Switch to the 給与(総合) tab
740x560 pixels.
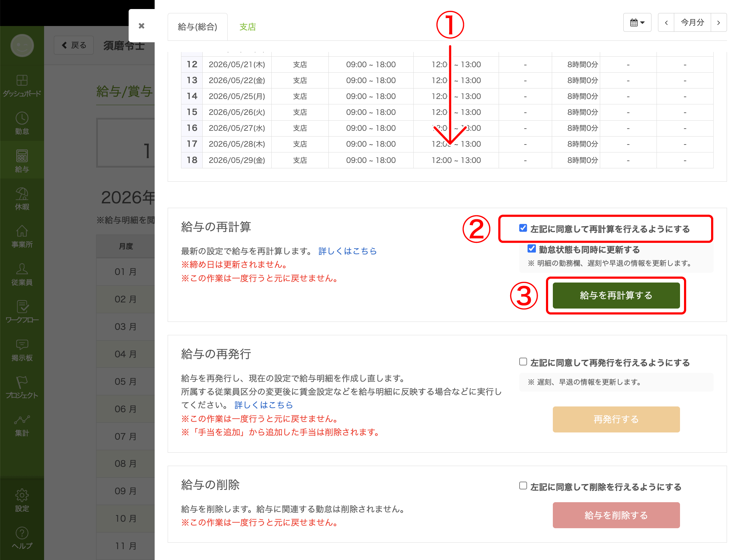coord(198,27)
